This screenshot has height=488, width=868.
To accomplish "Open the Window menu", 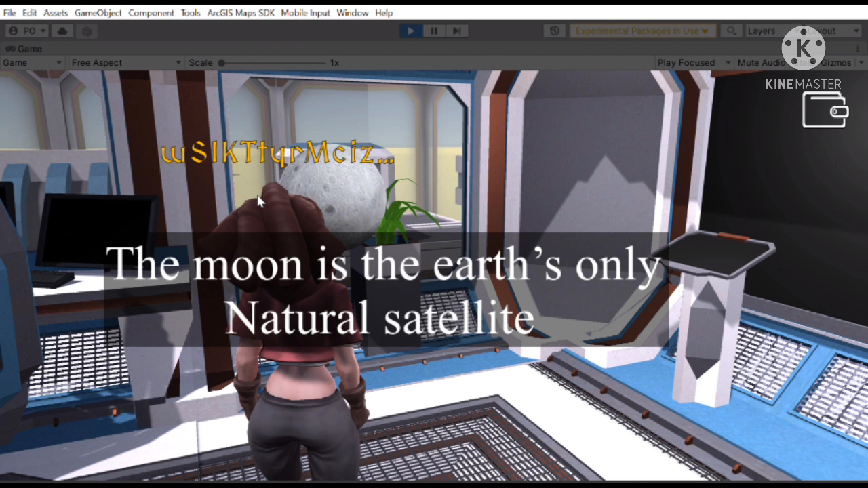I will point(353,13).
